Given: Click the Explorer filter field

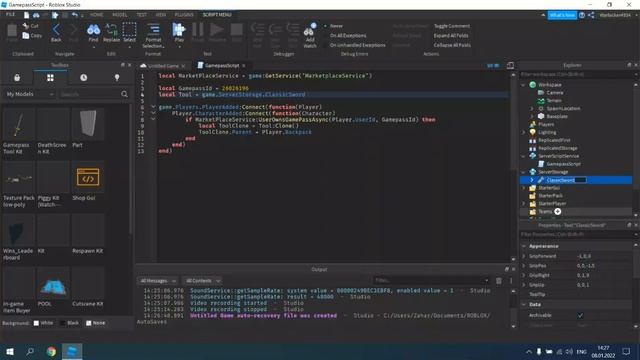Looking at the screenshot, I should coord(577,74).
